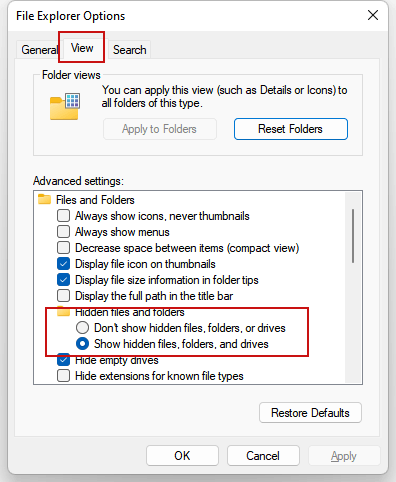The image size is (396, 482).
Task: Enable Always show icons, never thumbnails
Action: pos(63,216)
